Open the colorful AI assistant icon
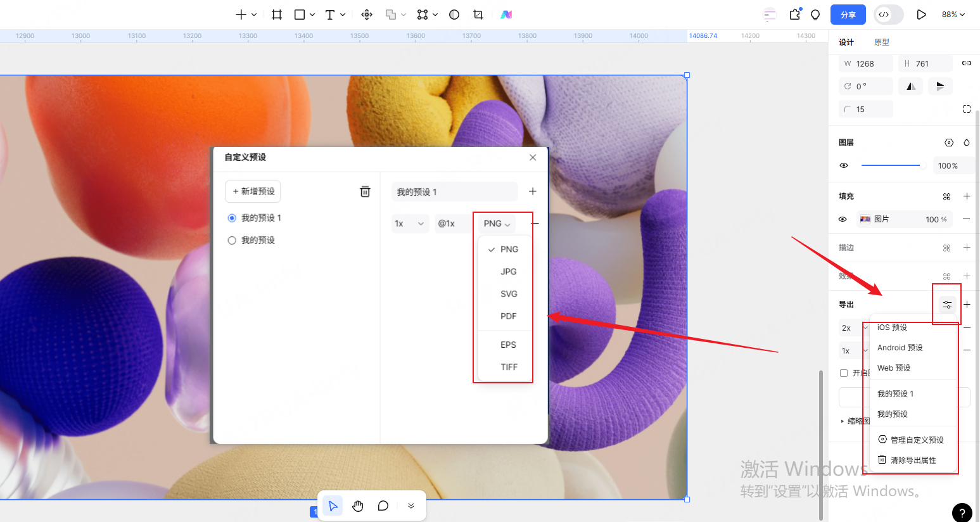 pos(506,15)
